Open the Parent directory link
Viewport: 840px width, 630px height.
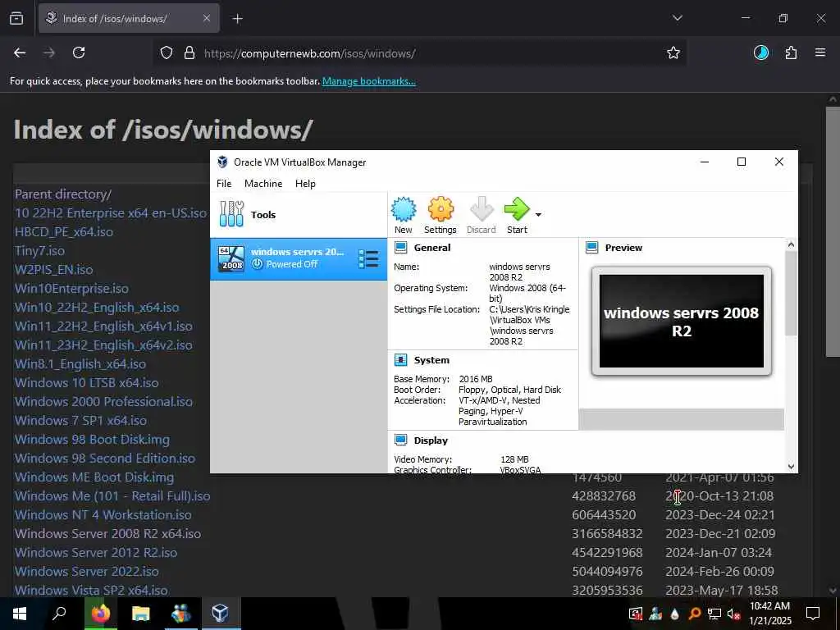click(x=63, y=194)
